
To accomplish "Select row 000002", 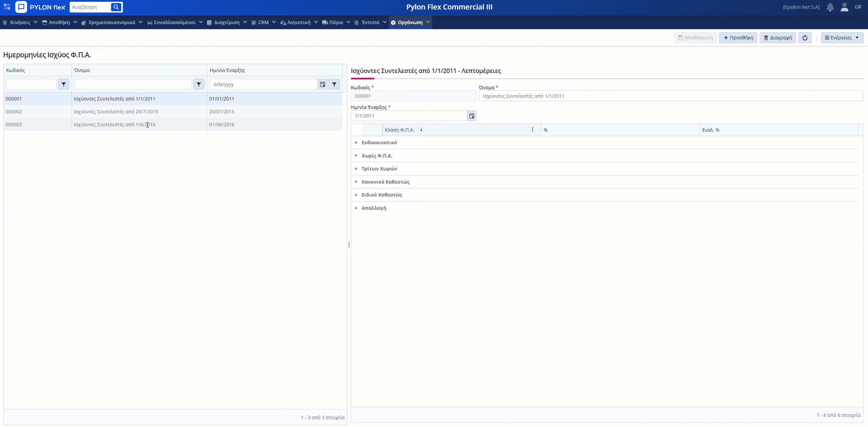I will 173,111.
